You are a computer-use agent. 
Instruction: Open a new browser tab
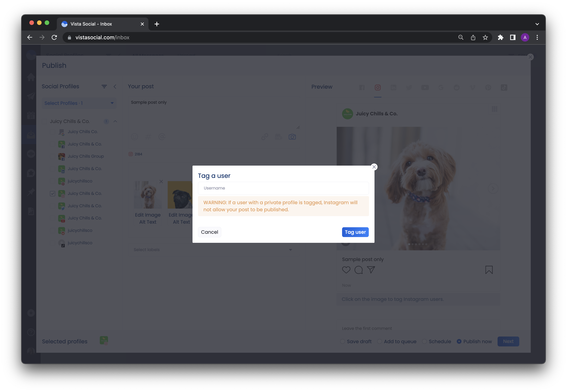pos(157,24)
